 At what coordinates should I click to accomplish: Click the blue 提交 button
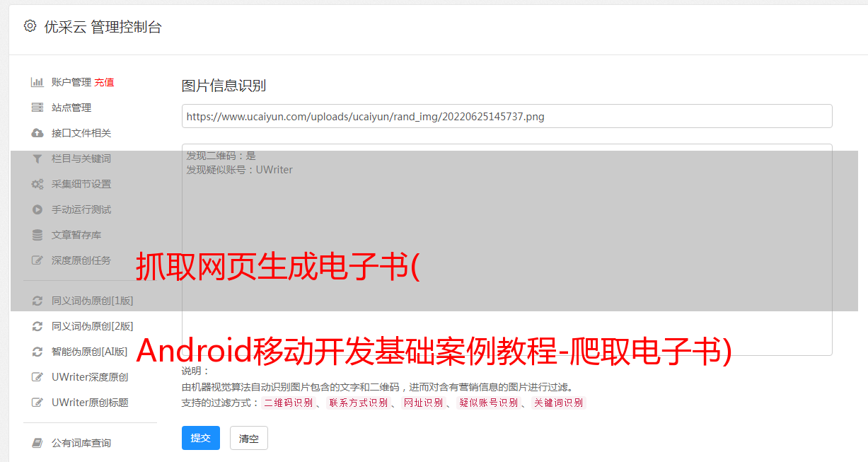(x=201, y=438)
